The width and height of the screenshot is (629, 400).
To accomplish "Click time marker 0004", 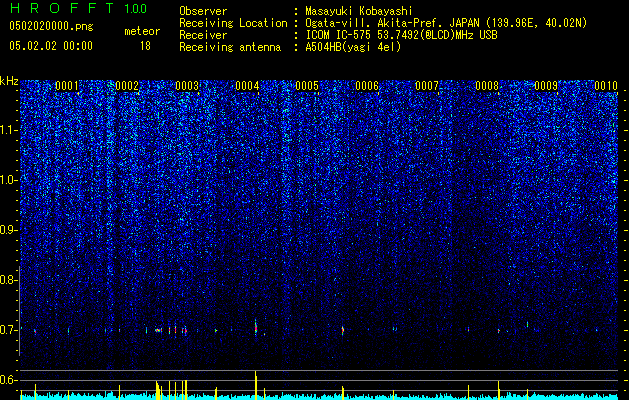I will coord(247,85).
